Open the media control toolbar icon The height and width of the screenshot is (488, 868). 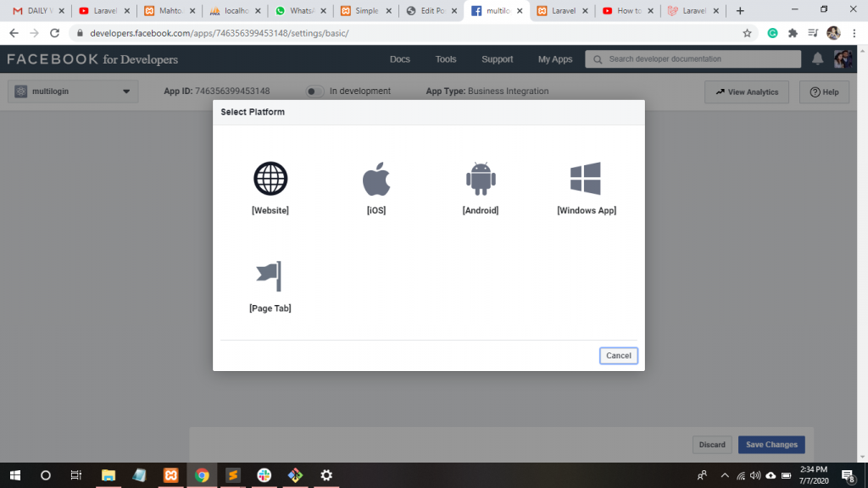813,33
